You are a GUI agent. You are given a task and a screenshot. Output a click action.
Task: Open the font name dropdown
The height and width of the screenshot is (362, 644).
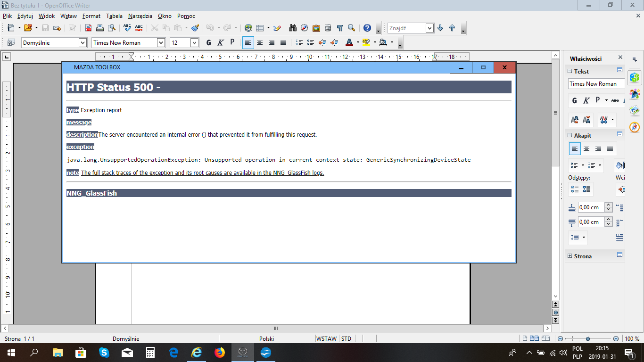161,42
